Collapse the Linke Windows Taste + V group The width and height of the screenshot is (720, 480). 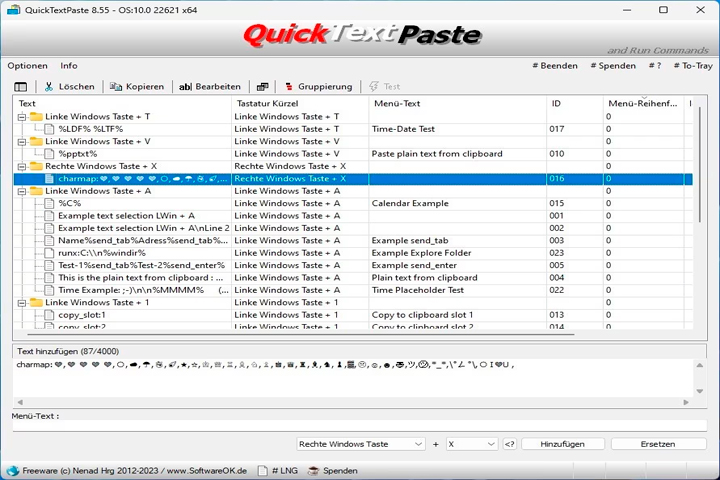22,142
